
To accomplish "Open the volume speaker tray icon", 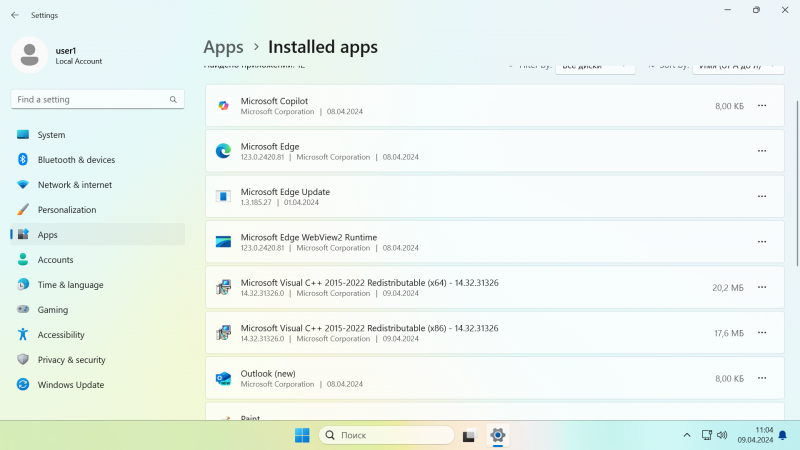I will [722, 435].
